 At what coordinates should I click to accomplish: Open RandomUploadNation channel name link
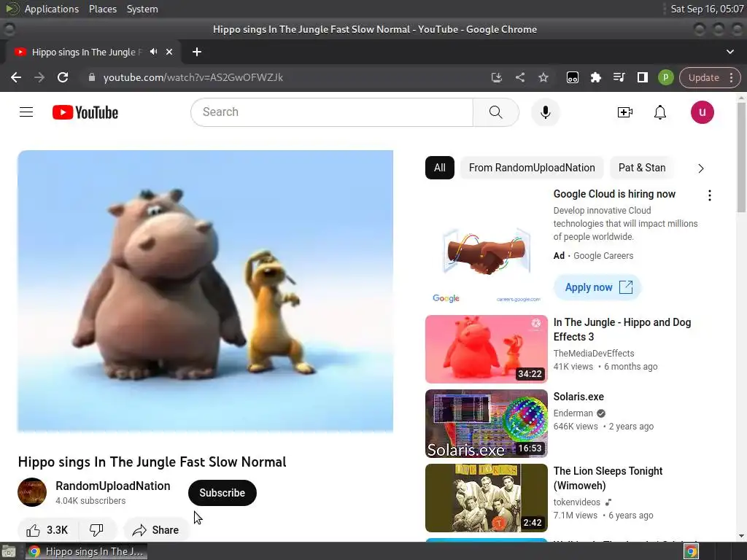pyautogui.click(x=113, y=486)
